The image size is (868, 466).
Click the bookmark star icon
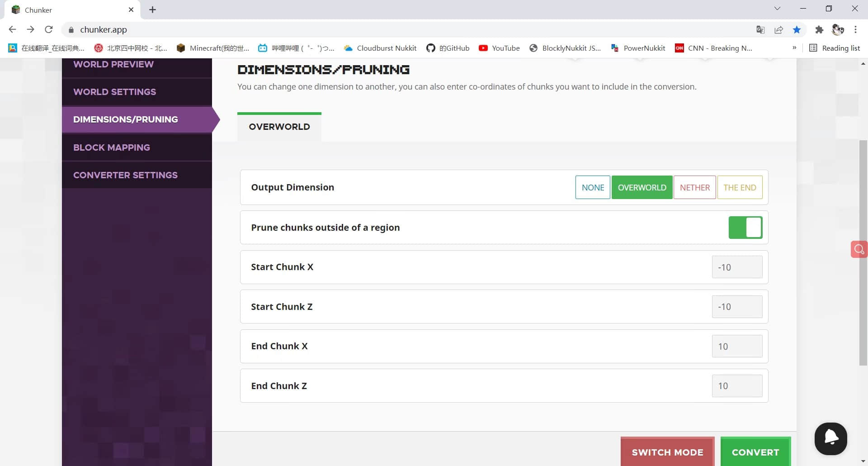point(797,30)
